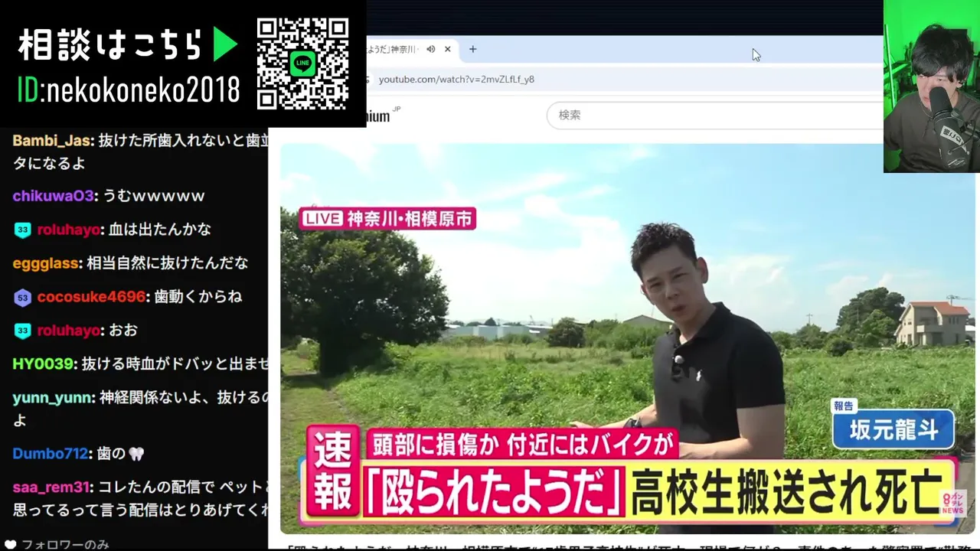This screenshot has width=980, height=551.
Task: Click the green triangle beside 相談はこちら
Action: [224, 44]
